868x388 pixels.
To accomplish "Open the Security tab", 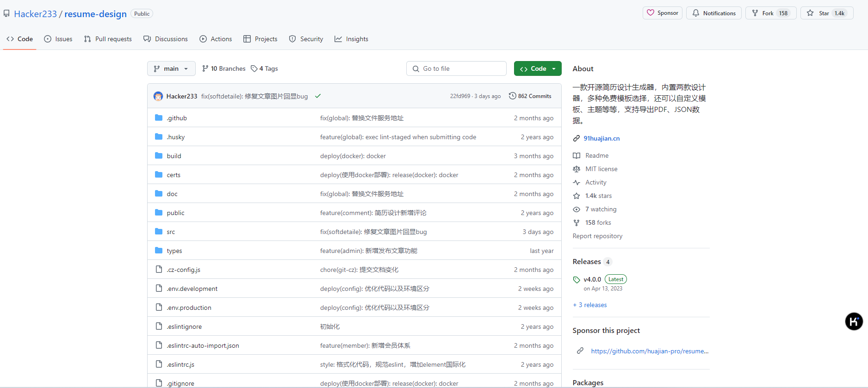I will pos(306,39).
